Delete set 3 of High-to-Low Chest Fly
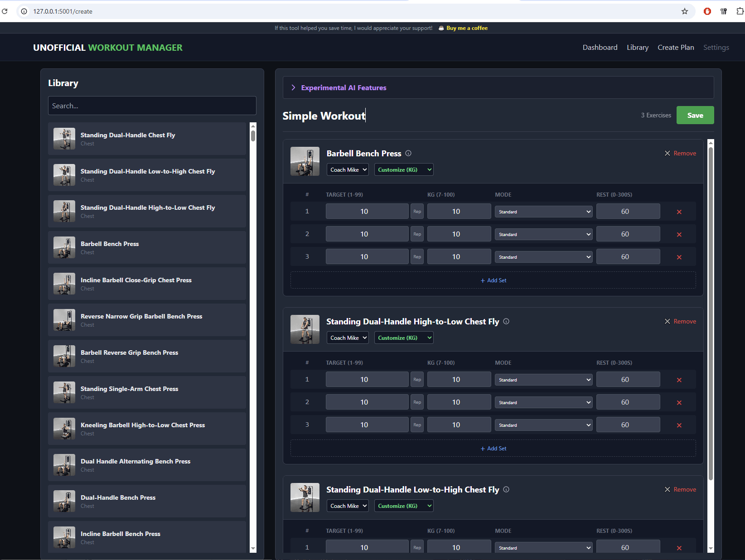Image resolution: width=745 pixels, height=560 pixels. (679, 425)
